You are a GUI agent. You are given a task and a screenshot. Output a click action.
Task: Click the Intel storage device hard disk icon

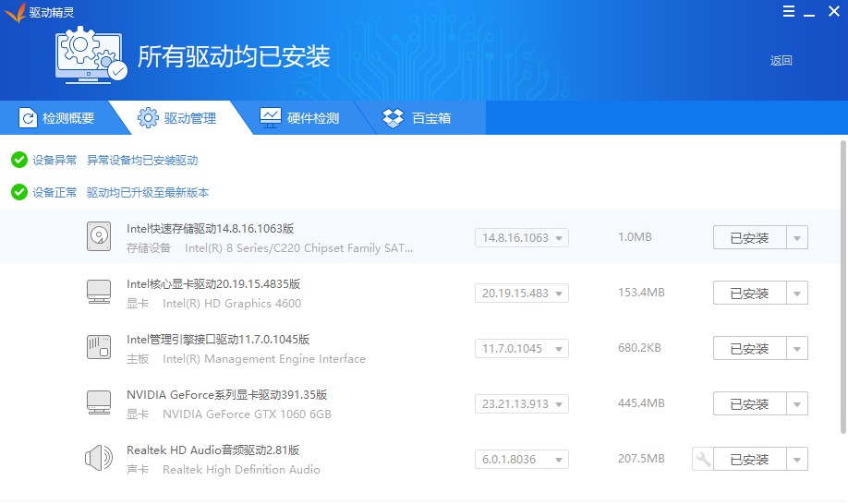click(99, 237)
